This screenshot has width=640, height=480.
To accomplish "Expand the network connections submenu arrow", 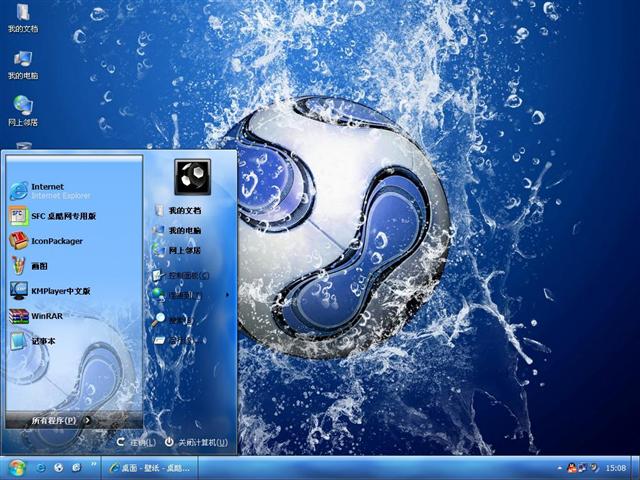I will [228, 295].
